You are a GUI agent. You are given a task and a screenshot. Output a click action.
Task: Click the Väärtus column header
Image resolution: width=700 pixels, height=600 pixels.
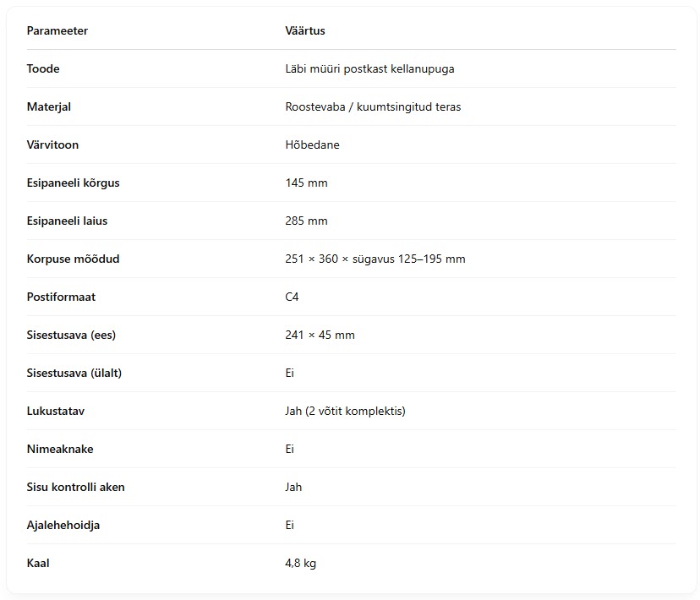(x=305, y=30)
